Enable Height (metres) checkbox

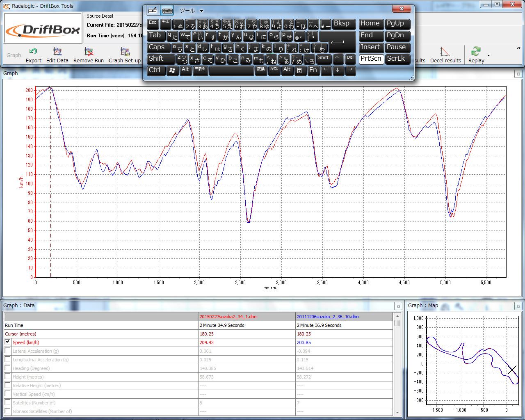(x=7, y=377)
